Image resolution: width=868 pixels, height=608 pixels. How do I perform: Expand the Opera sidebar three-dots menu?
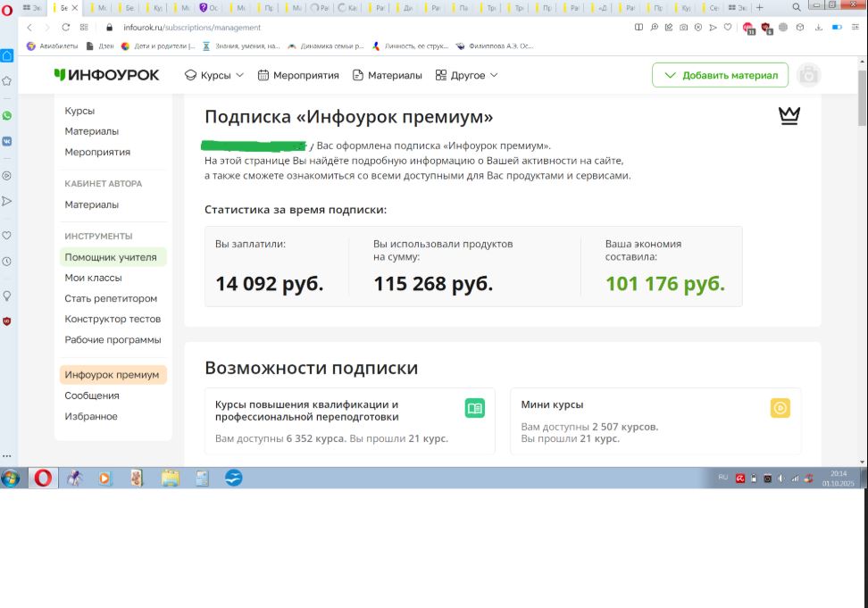[7, 456]
